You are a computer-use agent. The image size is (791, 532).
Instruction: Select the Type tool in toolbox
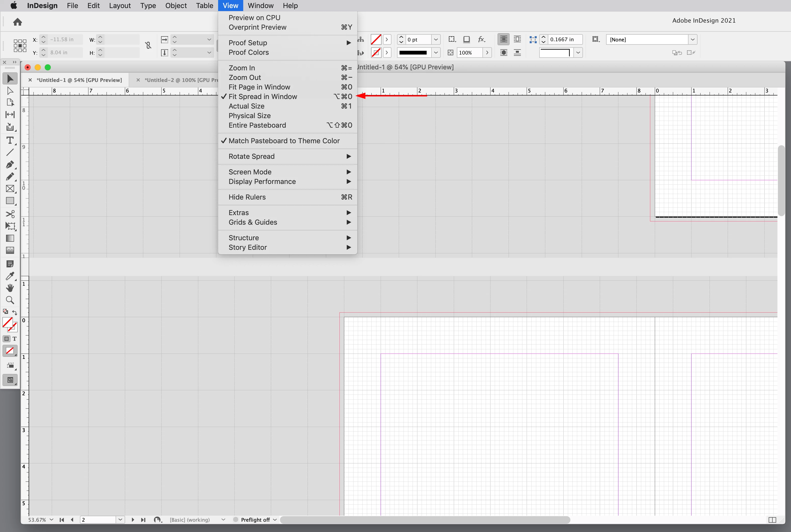tap(10, 140)
